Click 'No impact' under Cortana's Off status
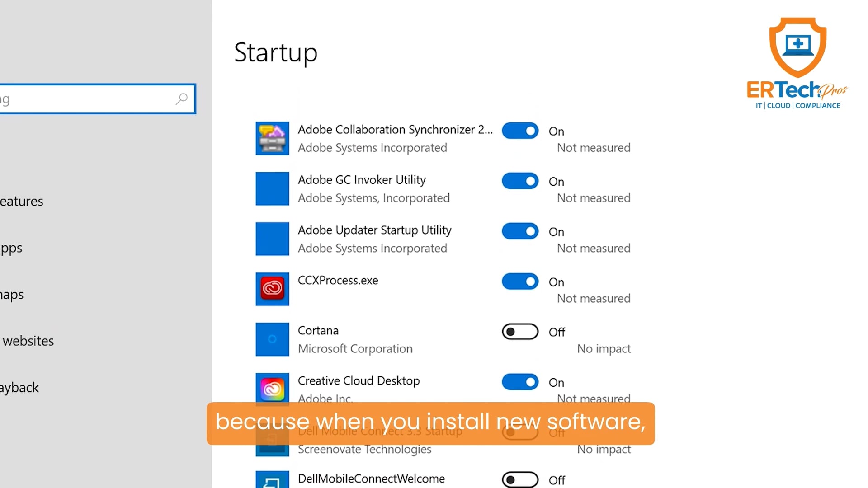This screenshot has height=488, width=868. pyautogui.click(x=604, y=349)
